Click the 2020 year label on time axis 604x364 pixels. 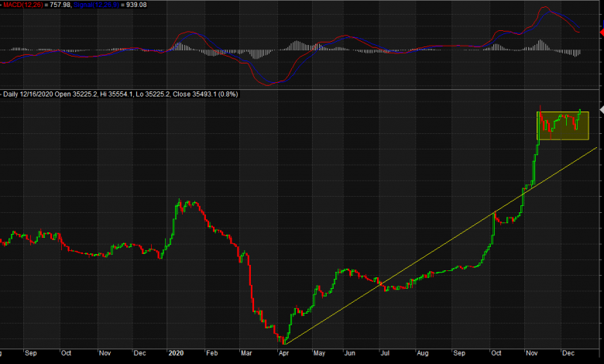(x=178, y=353)
